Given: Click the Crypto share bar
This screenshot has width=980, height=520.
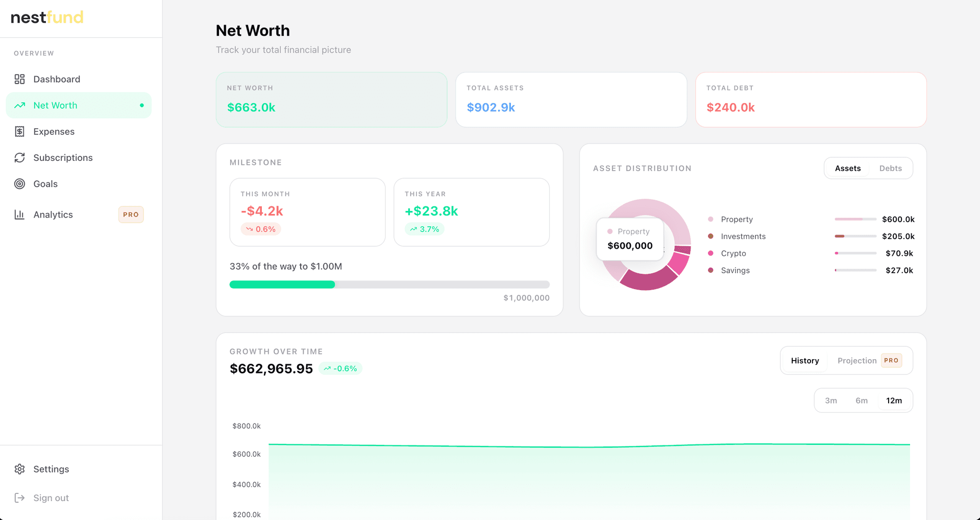Looking at the screenshot, I should coord(855,253).
